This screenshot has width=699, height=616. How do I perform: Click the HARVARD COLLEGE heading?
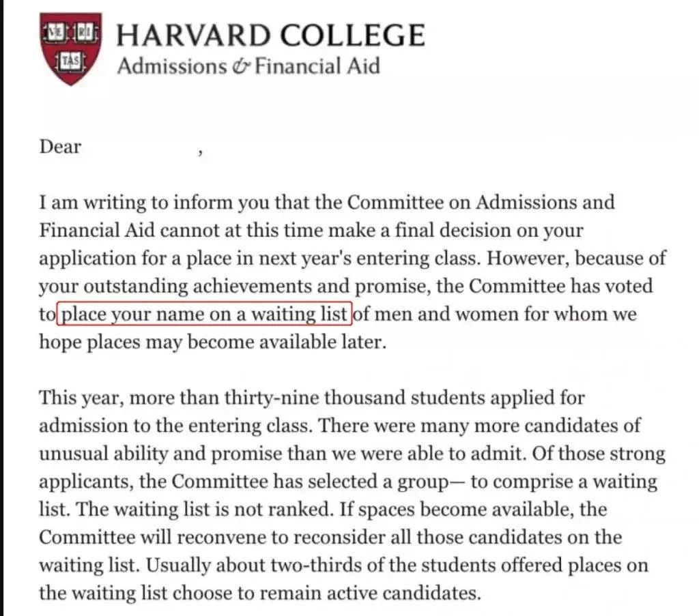point(271,35)
